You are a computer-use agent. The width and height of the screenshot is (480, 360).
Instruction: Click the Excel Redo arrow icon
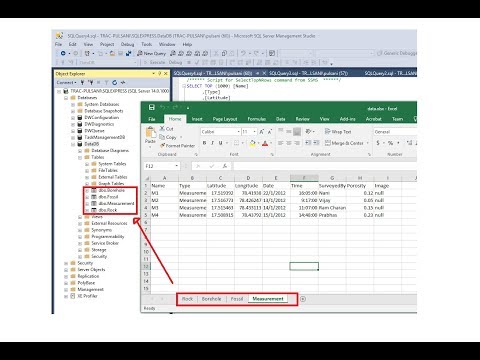click(x=176, y=107)
